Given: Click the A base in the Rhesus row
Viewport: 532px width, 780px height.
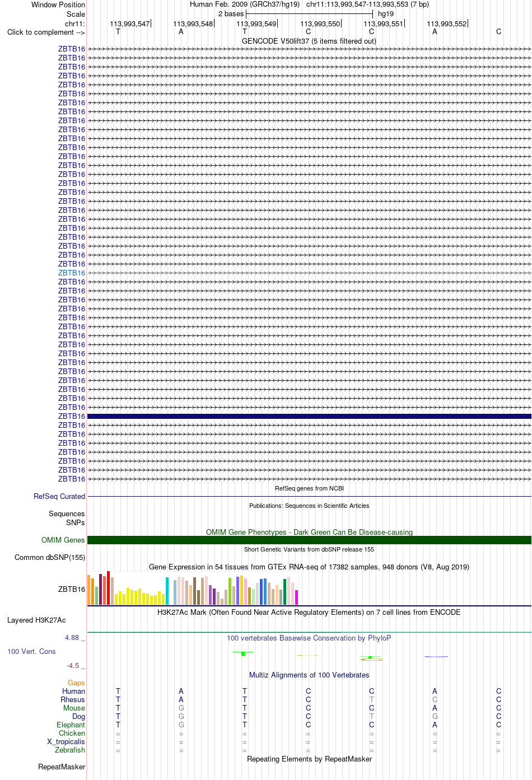Looking at the screenshot, I should [x=181, y=699].
